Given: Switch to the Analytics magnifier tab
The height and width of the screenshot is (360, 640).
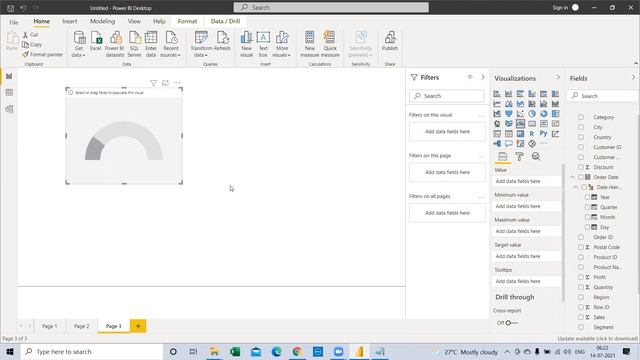Looking at the screenshot, I should pyautogui.click(x=536, y=157).
